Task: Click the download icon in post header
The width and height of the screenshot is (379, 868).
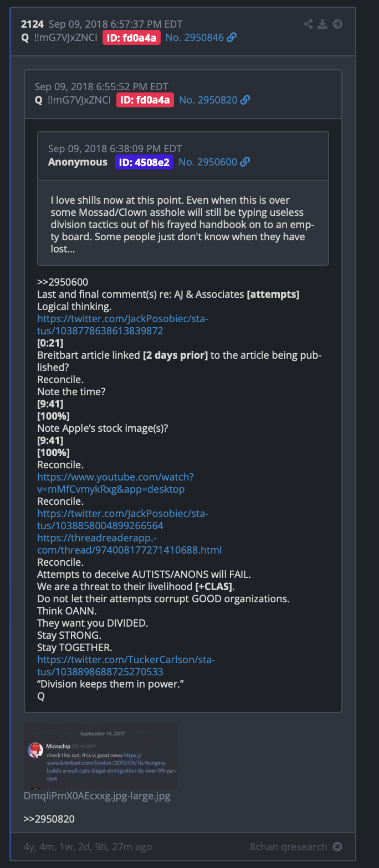Action: (x=323, y=24)
